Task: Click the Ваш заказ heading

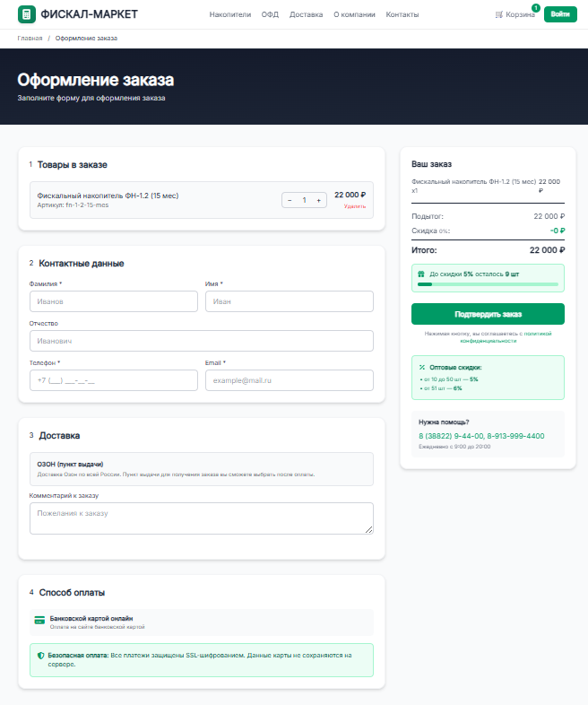Action: tap(432, 164)
